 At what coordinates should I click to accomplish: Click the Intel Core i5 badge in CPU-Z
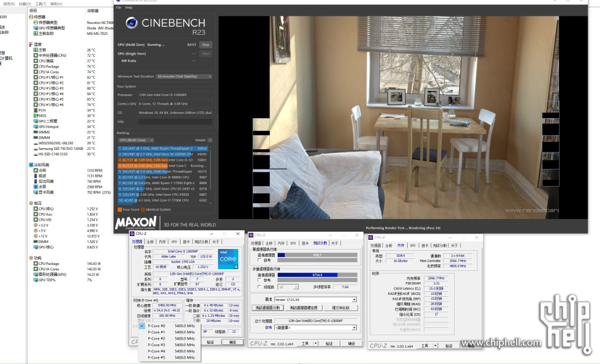point(228,259)
